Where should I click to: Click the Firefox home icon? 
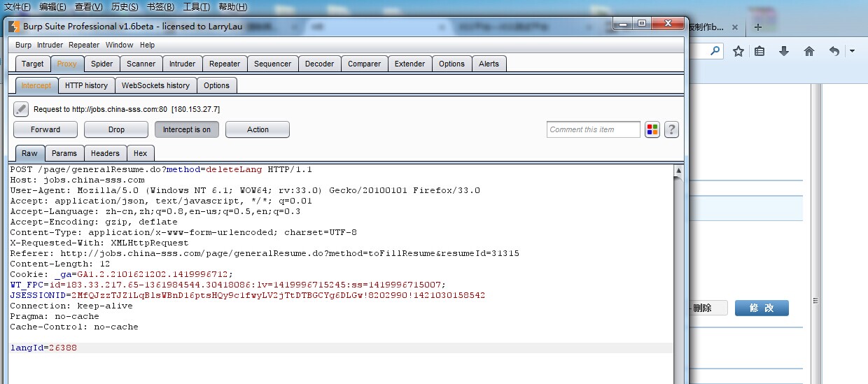809,51
